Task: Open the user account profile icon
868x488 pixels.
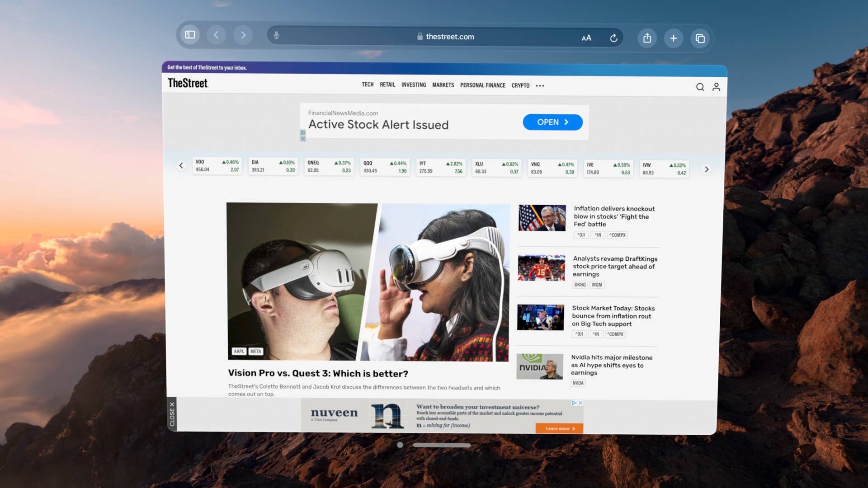Action: (x=716, y=87)
